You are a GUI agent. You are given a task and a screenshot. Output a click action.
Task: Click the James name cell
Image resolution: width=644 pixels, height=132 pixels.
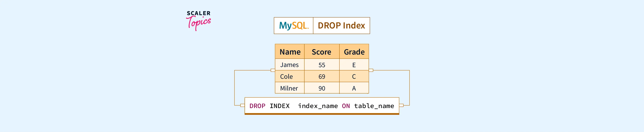[x=289, y=65]
